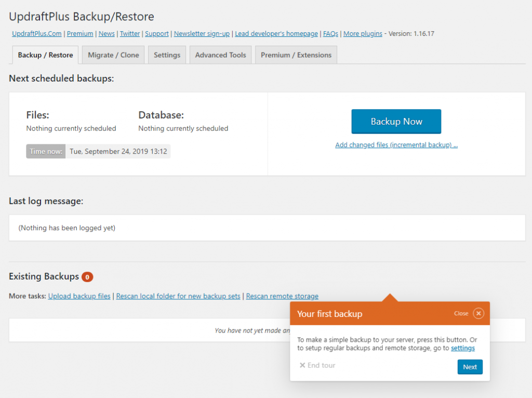532x398 pixels.
Task: Click Nothing currently scheduled under Database
Action: 183,128
